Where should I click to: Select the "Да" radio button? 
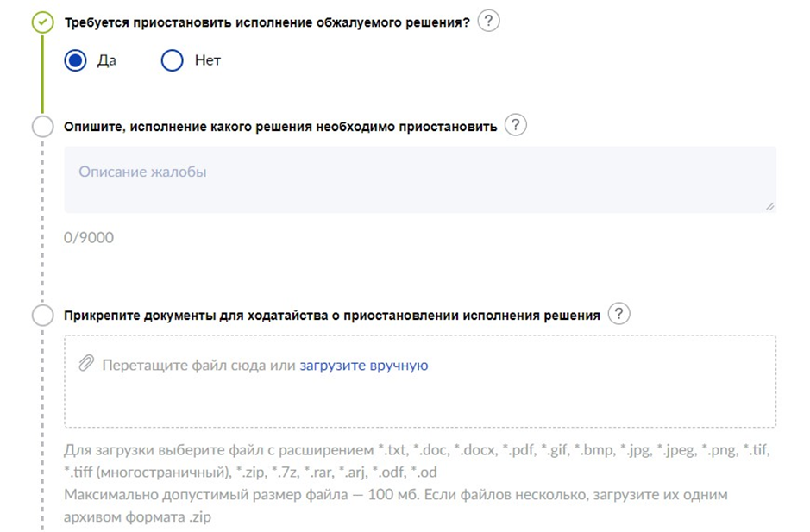[x=76, y=61]
